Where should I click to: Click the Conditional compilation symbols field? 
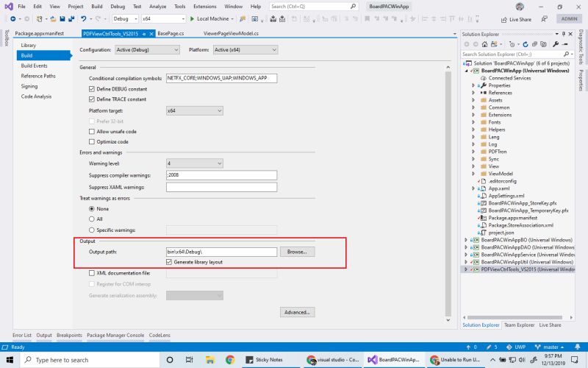(222, 78)
